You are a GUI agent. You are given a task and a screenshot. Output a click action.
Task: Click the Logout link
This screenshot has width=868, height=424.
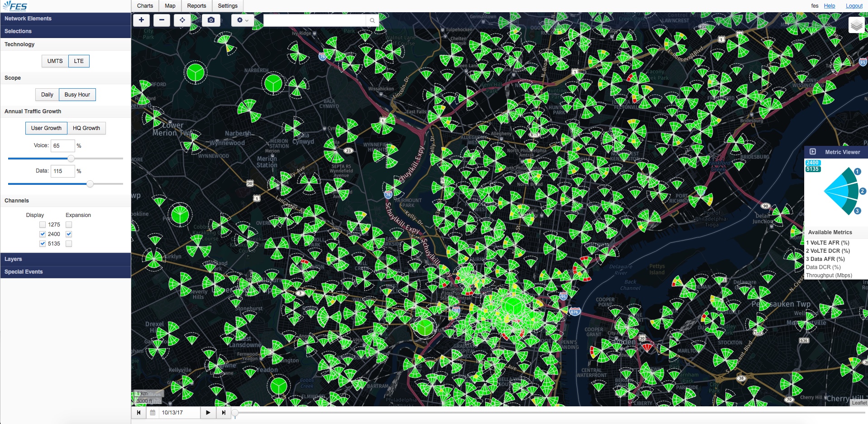(x=854, y=6)
